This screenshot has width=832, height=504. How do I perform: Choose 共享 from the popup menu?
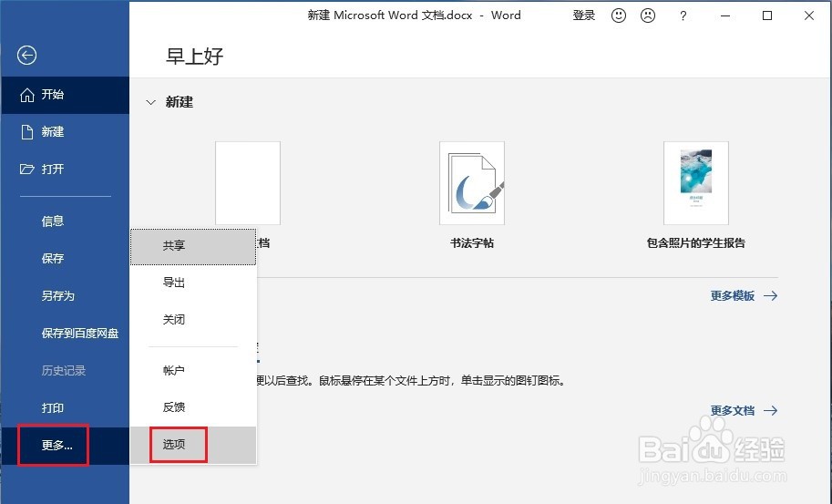pyautogui.click(x=193, y=246)
